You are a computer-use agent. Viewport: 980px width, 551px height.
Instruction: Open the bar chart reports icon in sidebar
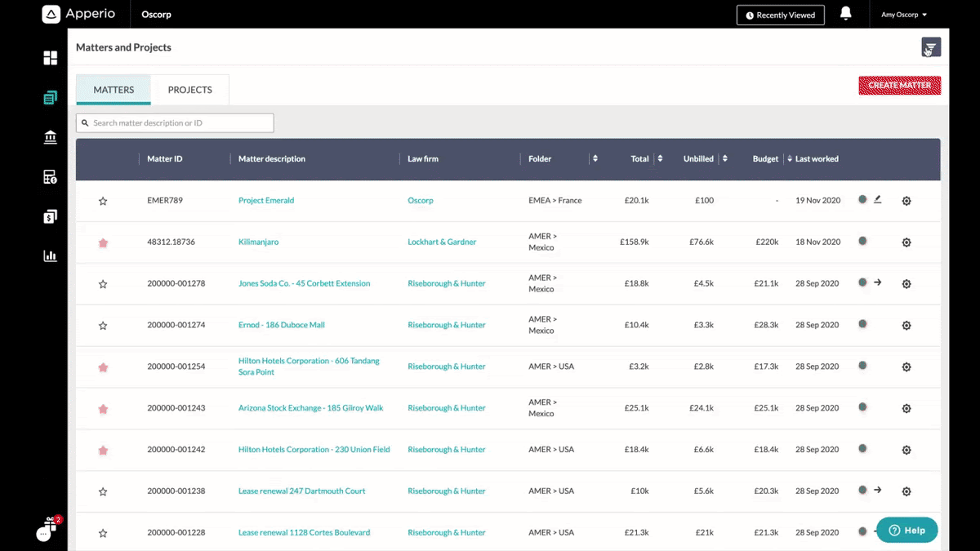tap(51, 256)
